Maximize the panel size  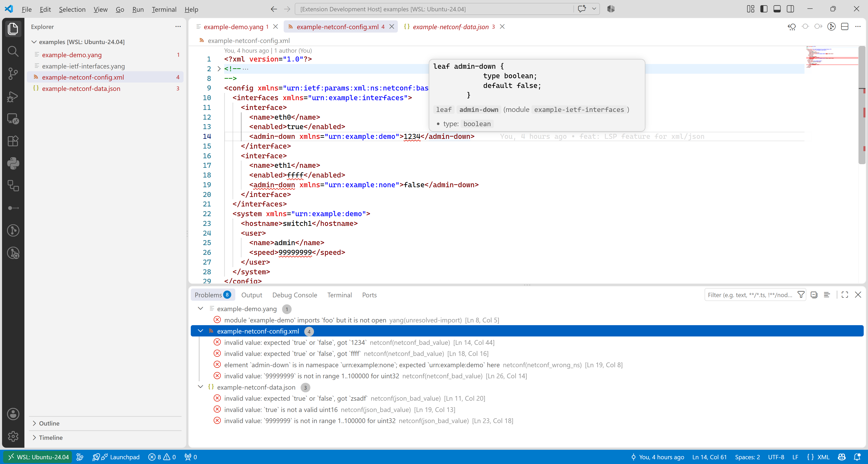[x=845, y=295]
